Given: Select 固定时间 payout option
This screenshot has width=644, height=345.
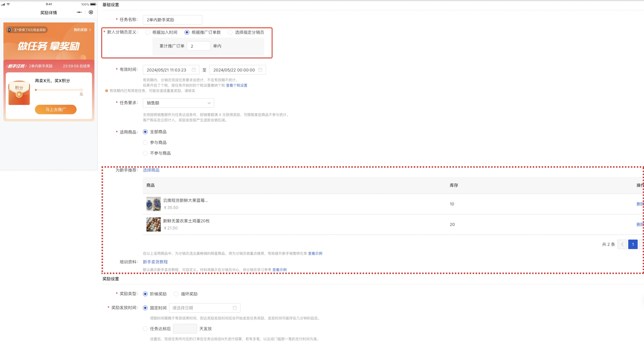Looking at the screenshot, I should click(145, 308).
